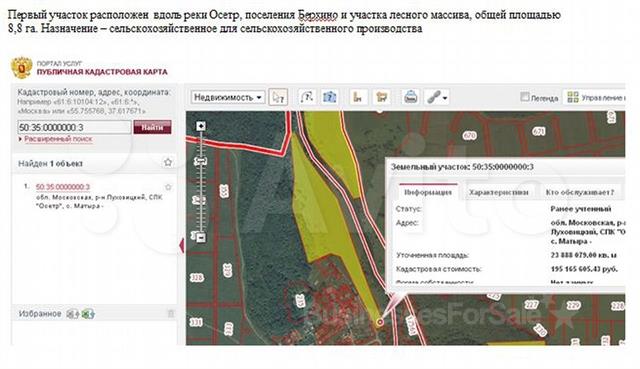Click the map-print layout toolbar icon
The height and width of the screenshot is (369, 640).
[x=382, y=97]
